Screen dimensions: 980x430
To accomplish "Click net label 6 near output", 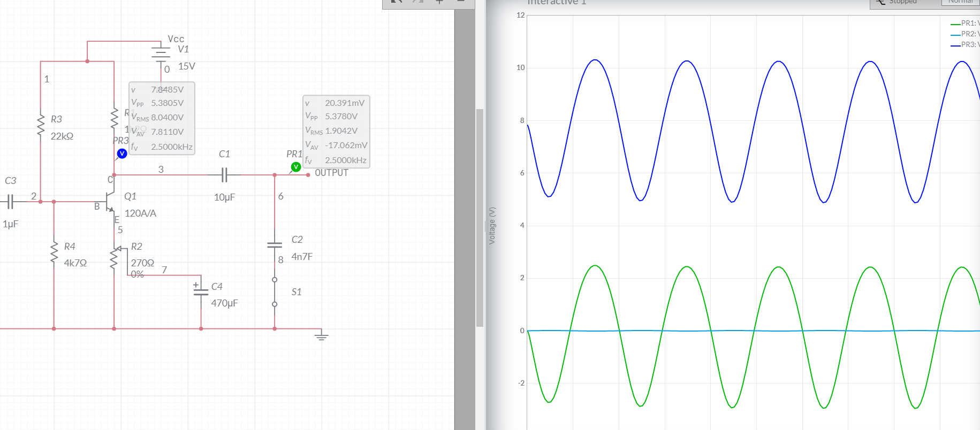I will 281,196.
